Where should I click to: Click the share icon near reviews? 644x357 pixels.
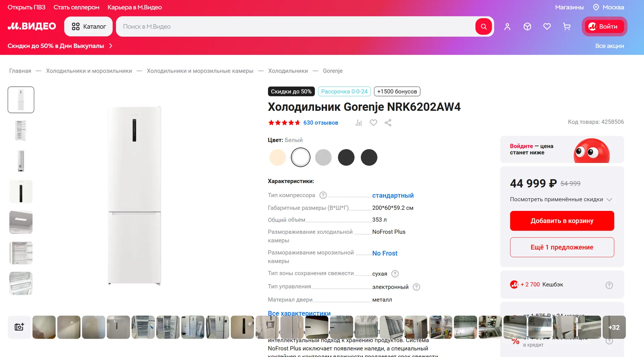coord(388,123)
